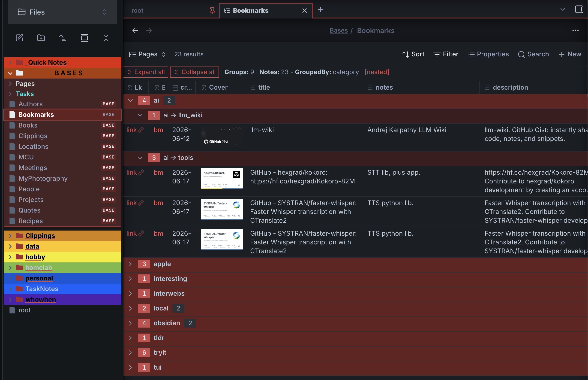Click the Lk formula column header
This screenshot has width=588, height=380.
tap(136, 87)
